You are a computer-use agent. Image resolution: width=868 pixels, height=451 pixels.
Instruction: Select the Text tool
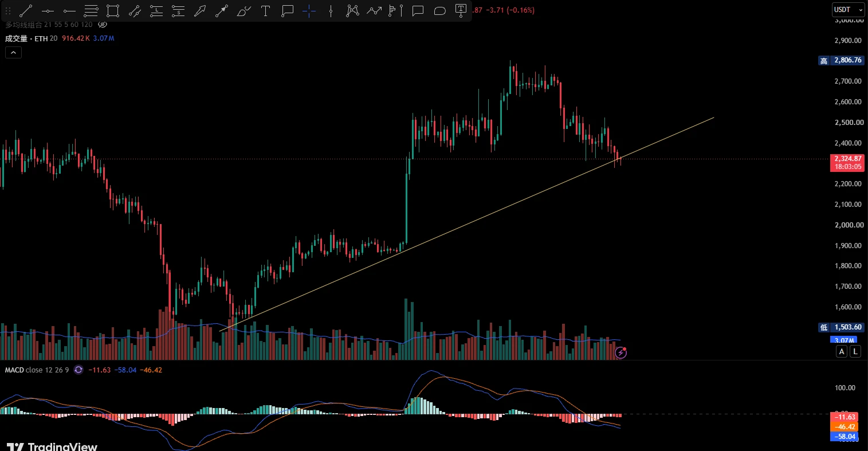(x=265, y=10)
